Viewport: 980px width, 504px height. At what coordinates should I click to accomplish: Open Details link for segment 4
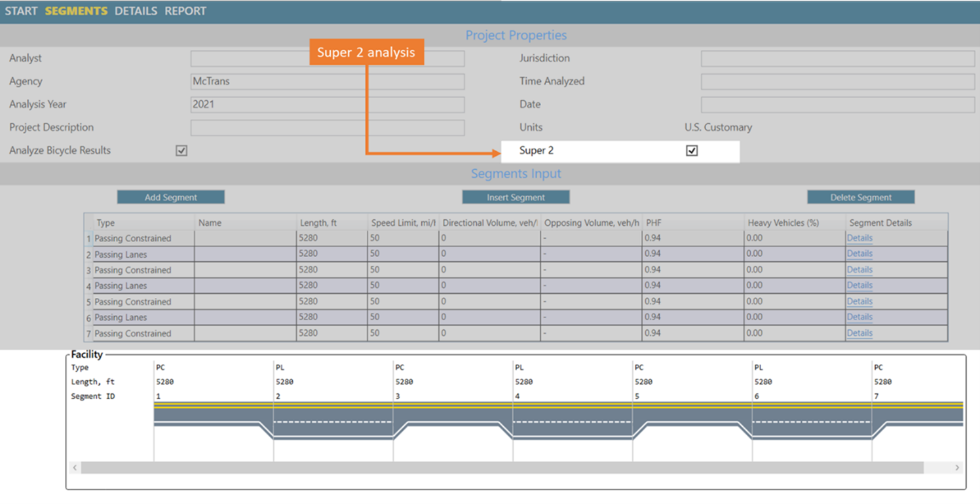tap(859, 285)
